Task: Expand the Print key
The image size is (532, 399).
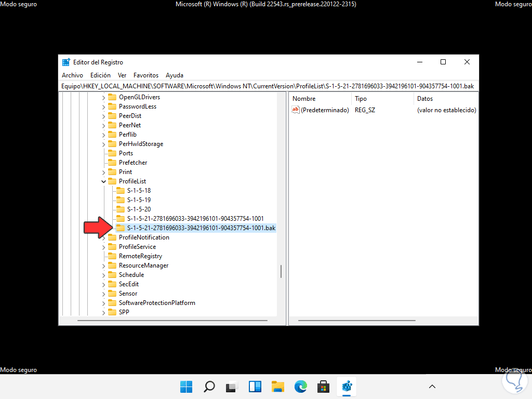Action: (104, 172)
